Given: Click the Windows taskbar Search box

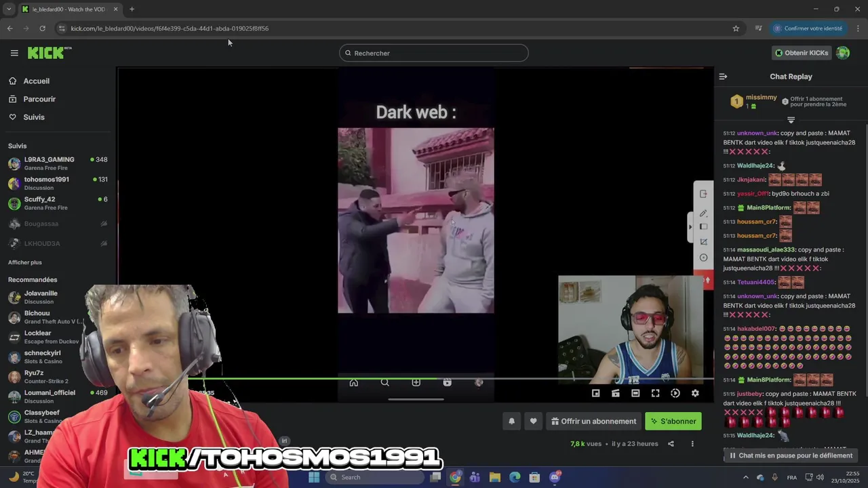Looking at the screenshot, I should (x=375, y=477).
